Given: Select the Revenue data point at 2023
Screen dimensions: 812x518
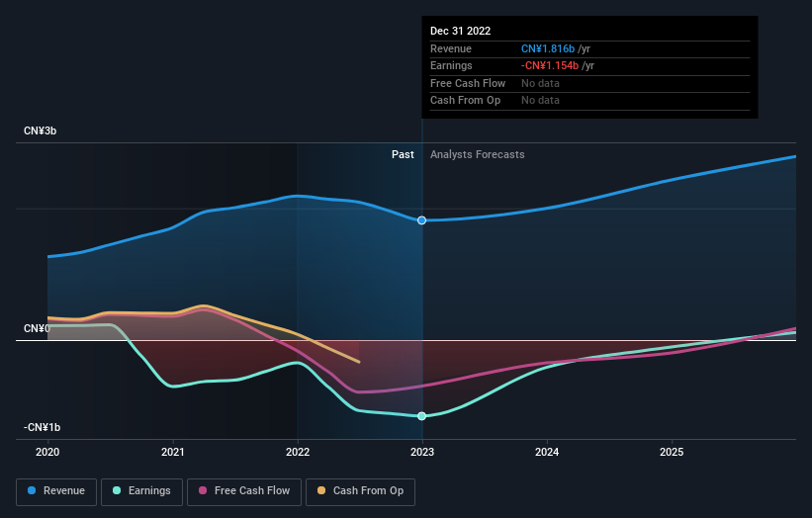Looking at the screenshot, I should tap(422, 220).
